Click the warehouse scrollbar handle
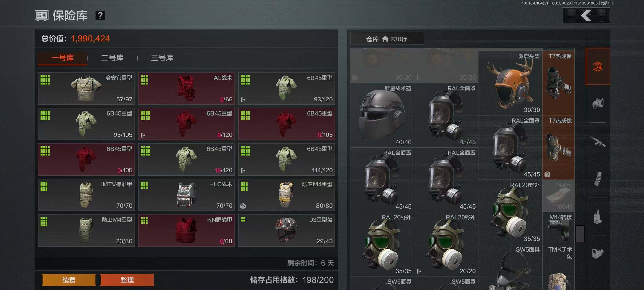 pos(580,234)
